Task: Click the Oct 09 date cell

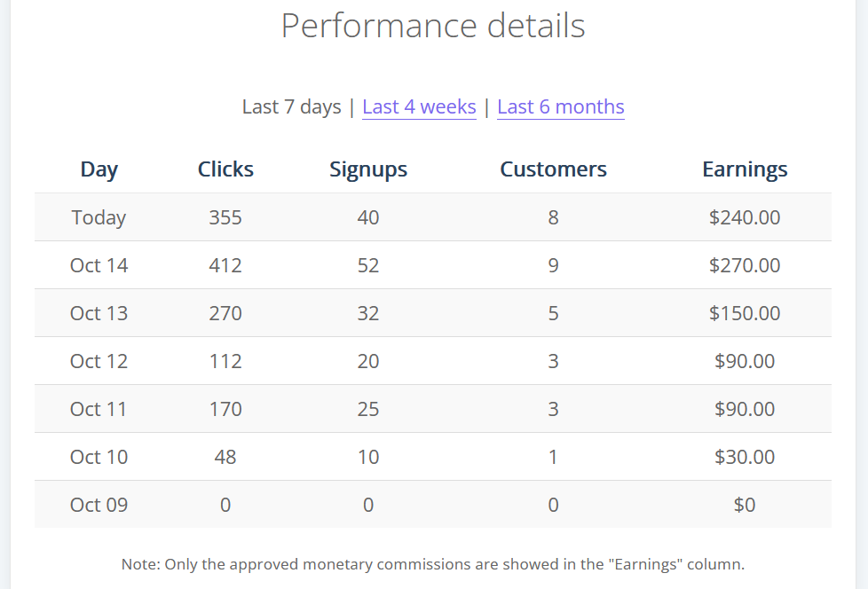Action: coord(99,505)
